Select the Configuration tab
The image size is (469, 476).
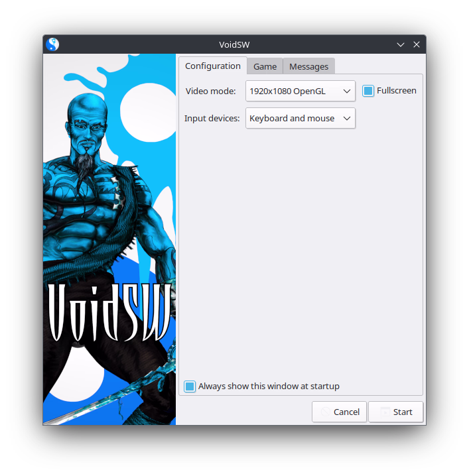(212, 66)
